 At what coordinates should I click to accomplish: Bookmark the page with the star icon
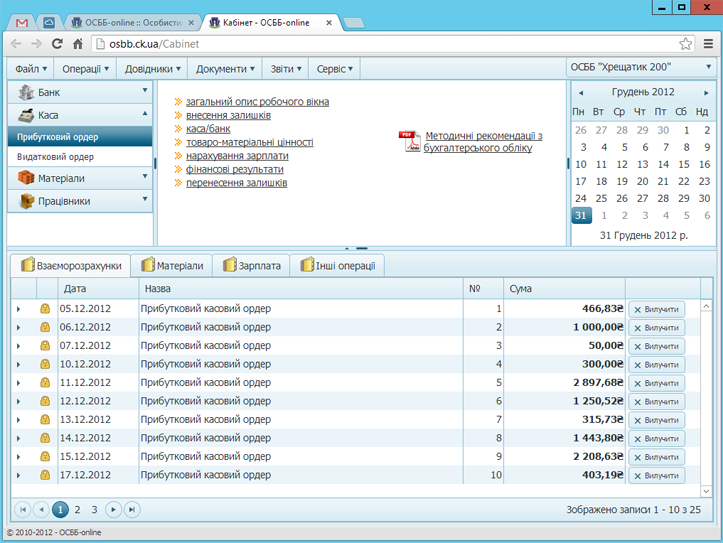(x=686, y=44)
